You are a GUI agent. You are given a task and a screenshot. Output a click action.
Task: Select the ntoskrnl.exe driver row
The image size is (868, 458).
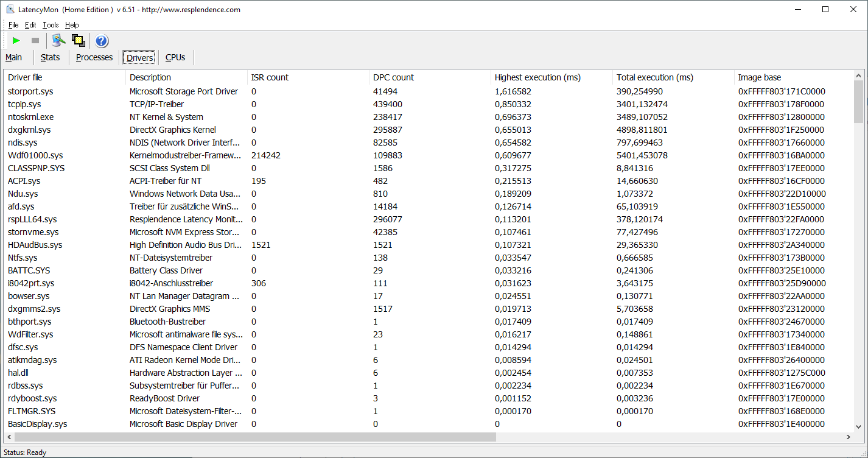pyautogui.click(x=429, y=117)
